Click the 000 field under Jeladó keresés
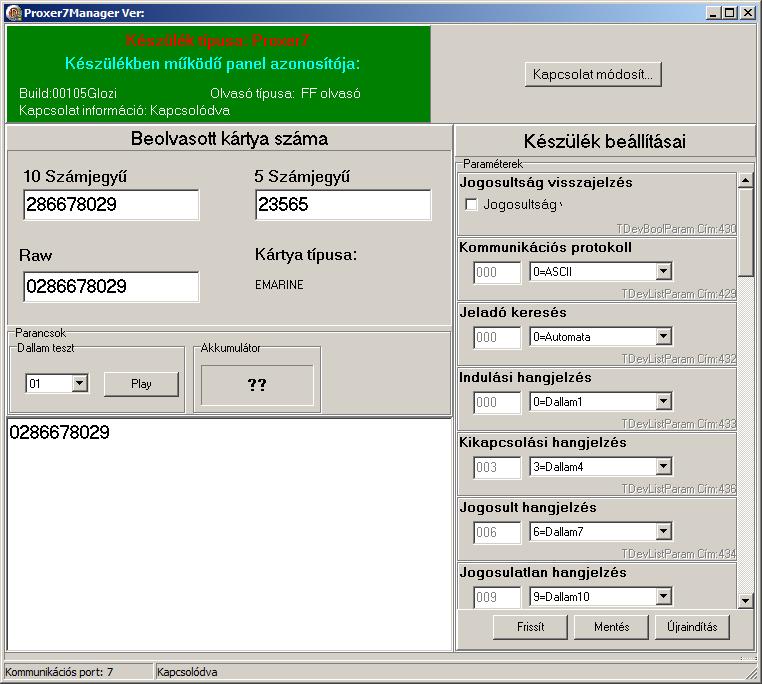 click(x=497, y=337)
